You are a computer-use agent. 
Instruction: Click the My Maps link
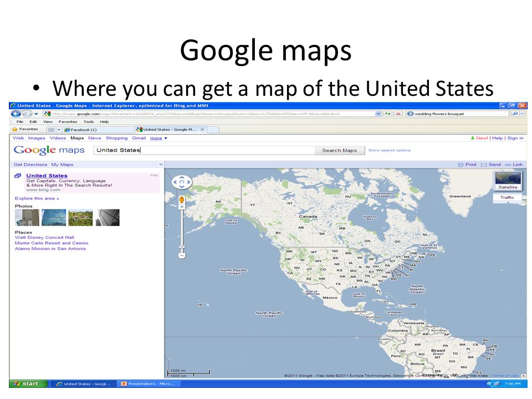(62, 165)
